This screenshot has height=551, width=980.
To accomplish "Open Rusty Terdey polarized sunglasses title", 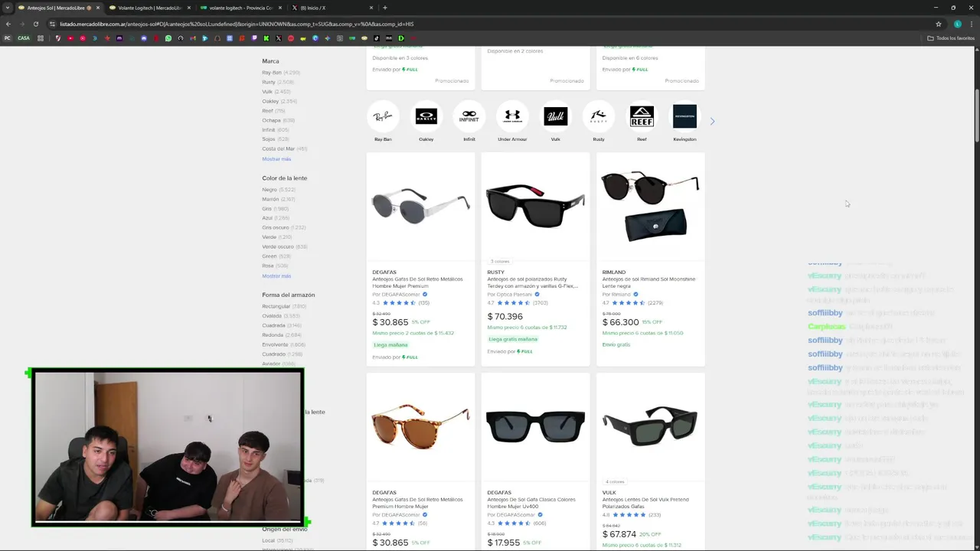I will coord(532,282).
